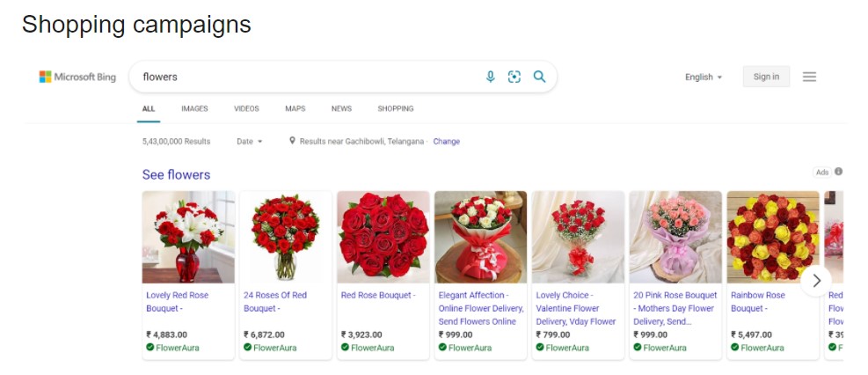Click next arrow on flower carousel

(816, 280)
